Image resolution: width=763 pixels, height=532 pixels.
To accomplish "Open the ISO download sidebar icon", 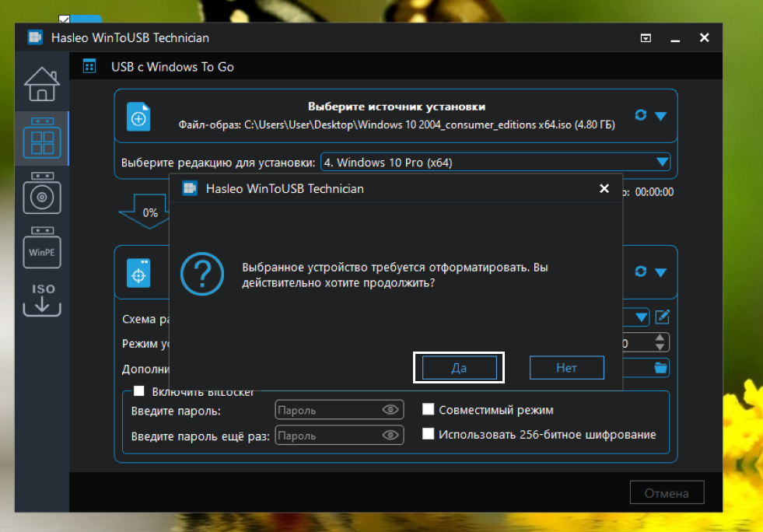I will [42, 299].
